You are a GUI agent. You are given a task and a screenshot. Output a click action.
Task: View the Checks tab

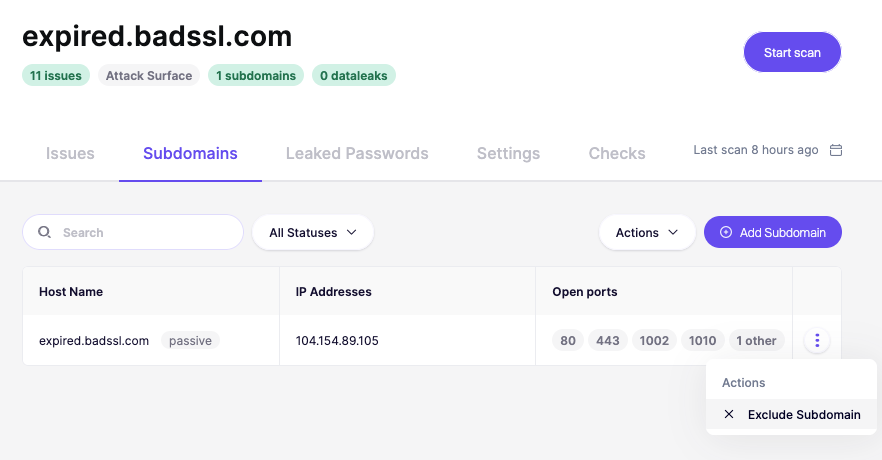tap(617, 154)
